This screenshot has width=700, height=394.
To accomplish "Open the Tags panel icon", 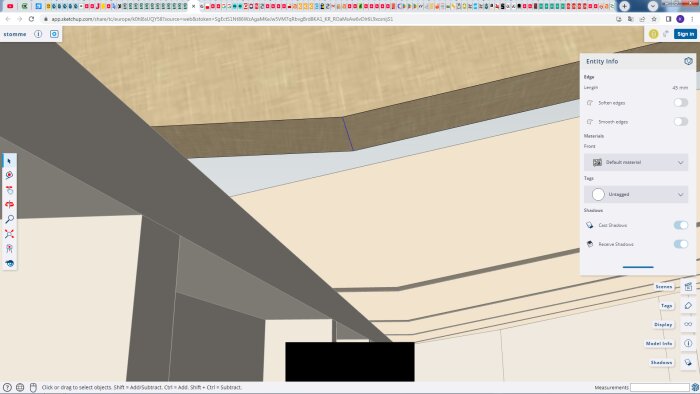I will [688, 306].
